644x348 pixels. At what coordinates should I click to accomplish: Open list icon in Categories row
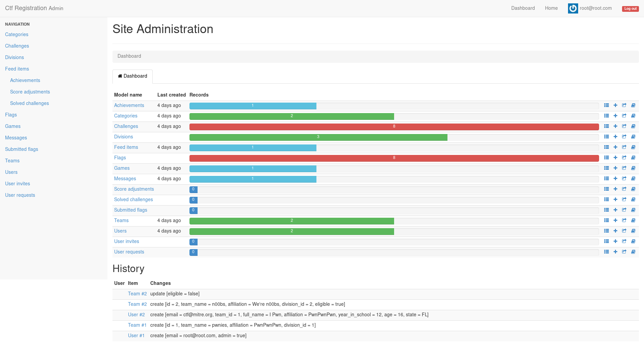[607, 116]
